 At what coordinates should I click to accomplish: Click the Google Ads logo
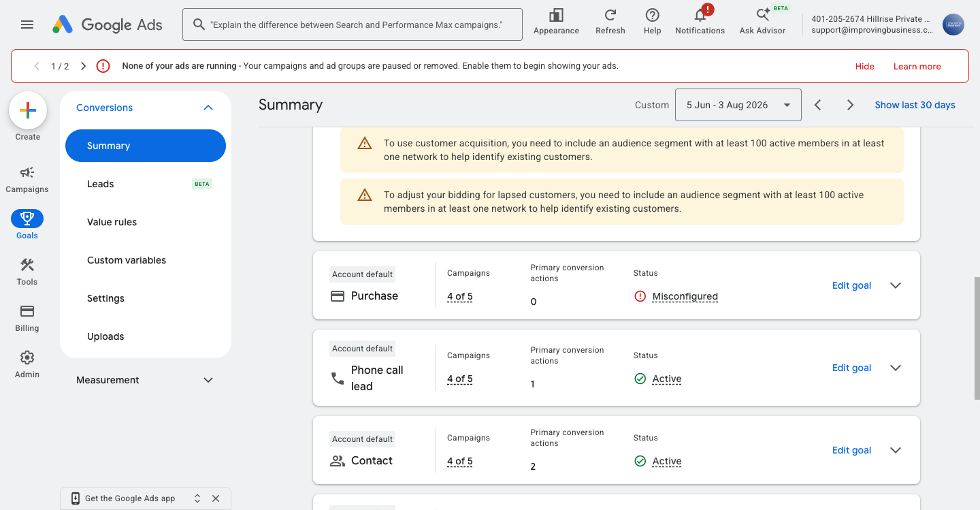[108, 25]
